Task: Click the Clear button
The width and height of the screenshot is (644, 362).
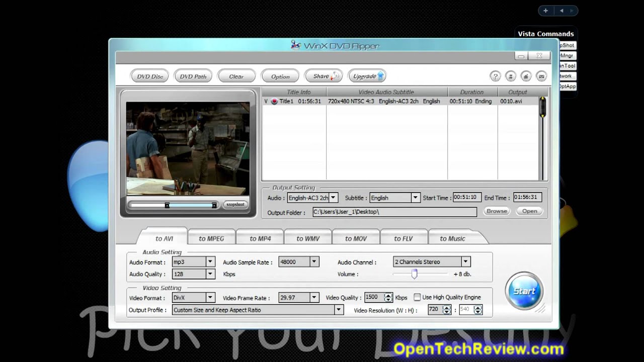Action: [236, 76]
